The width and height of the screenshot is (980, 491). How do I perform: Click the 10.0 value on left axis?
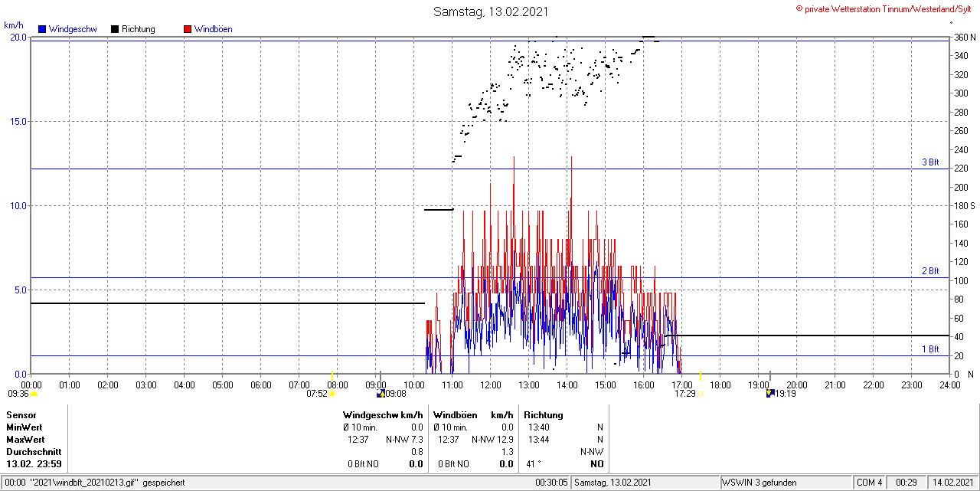tap(18, 205)
